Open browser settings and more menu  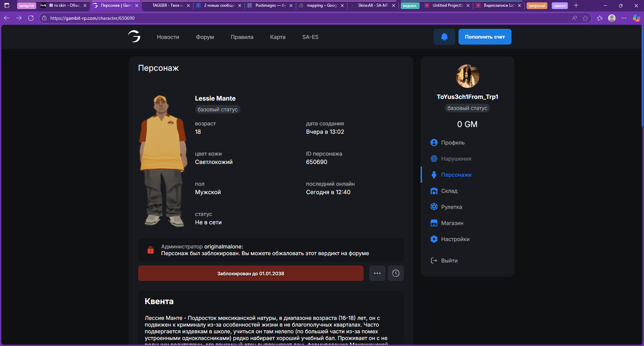pyautogui.click(x=624, y=18)
